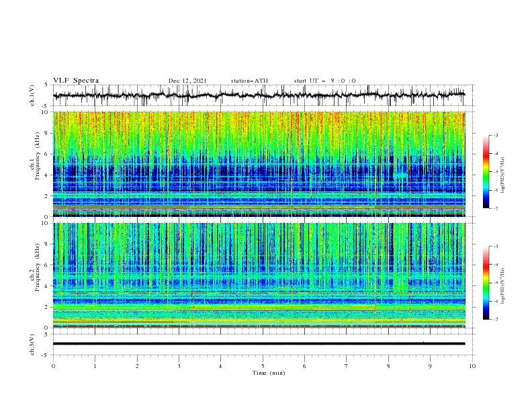This screenshot has width=532, height=411.
Task: Click the ch.1 'log(PSD)(V²/Hz)' colorbar label
Action: 502,175
